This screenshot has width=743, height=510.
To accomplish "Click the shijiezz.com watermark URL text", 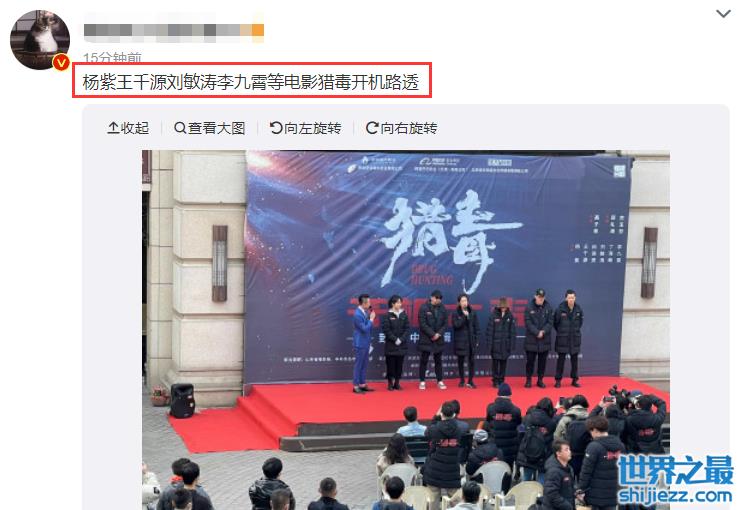I will click(x=675, y=495).
